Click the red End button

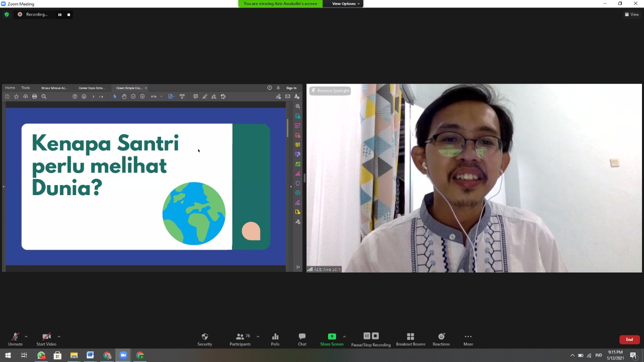[629, 339]
